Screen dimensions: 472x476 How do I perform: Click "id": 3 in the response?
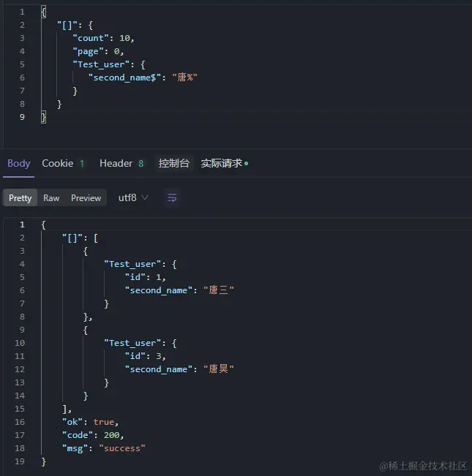[x=145, y=356]
